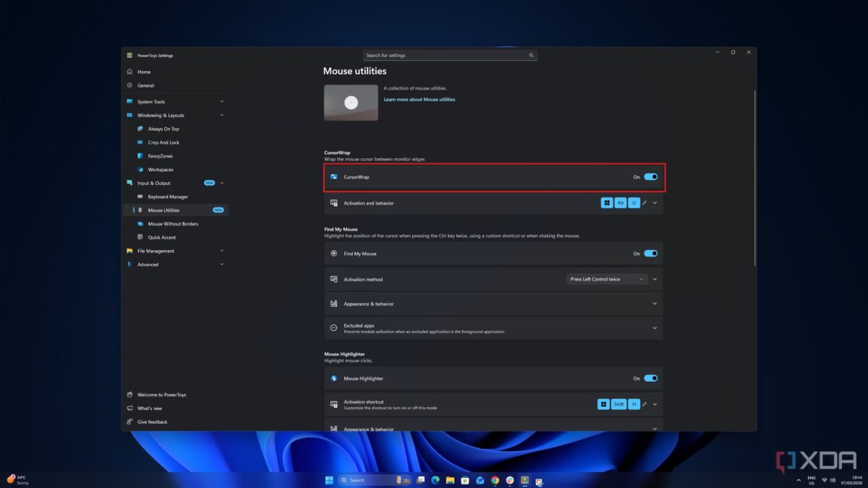Open Keyboard Manager from the sidebar

click(x=168, y=197)
